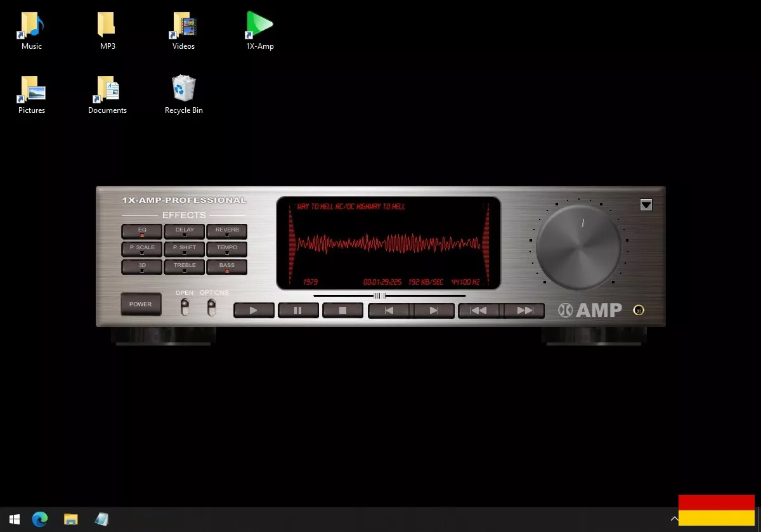Select the Music desktop shortcut

(32, 31)
